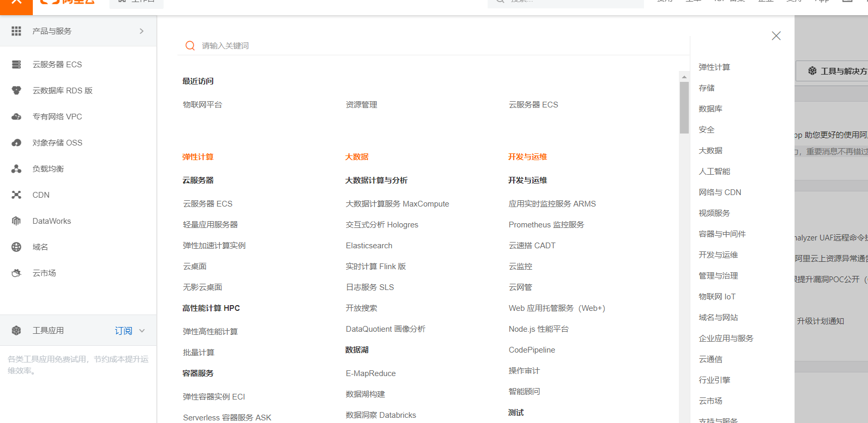Click the 工具应用 hexagon icon
The image size is (868, 423).
coord(16,331)
